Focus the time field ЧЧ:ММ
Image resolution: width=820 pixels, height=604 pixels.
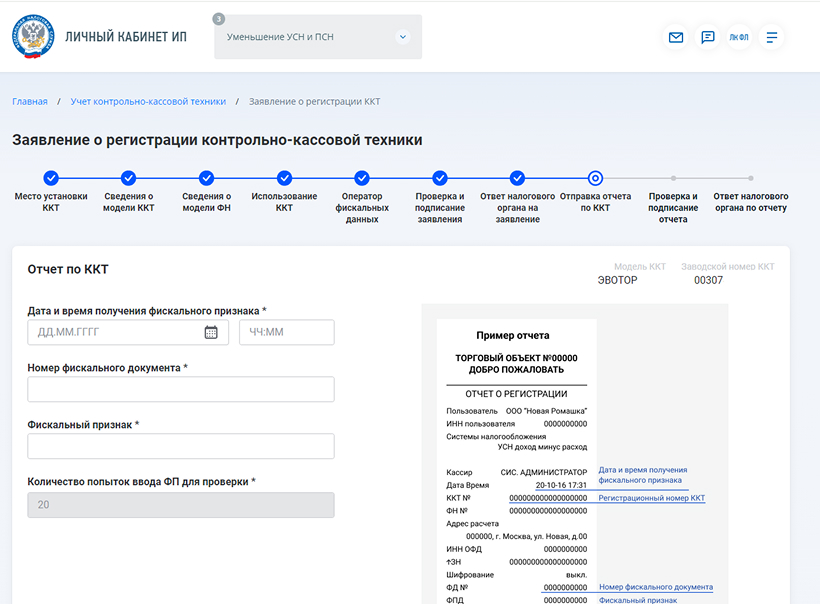point(286,333)
